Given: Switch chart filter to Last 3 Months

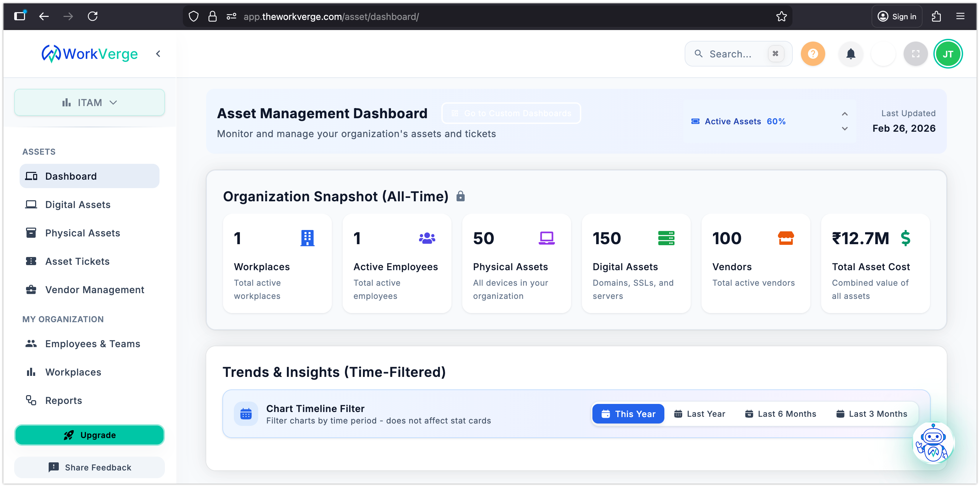Looking at the screenshot, I should pyautogui.click(x=871, y=414).
